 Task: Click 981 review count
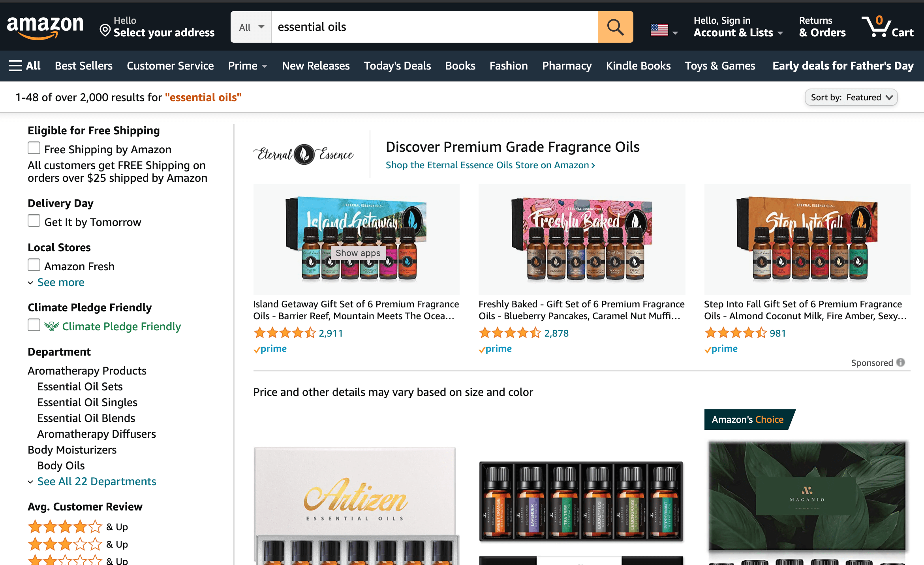coord(778,333)
